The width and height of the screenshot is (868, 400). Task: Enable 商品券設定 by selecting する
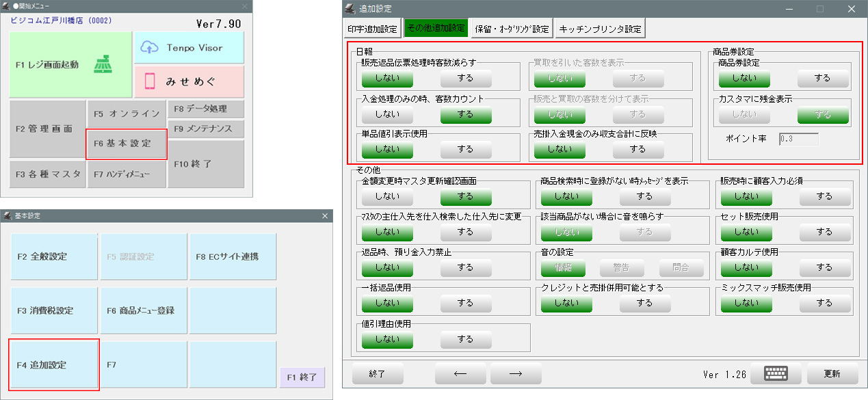point(822,78)
